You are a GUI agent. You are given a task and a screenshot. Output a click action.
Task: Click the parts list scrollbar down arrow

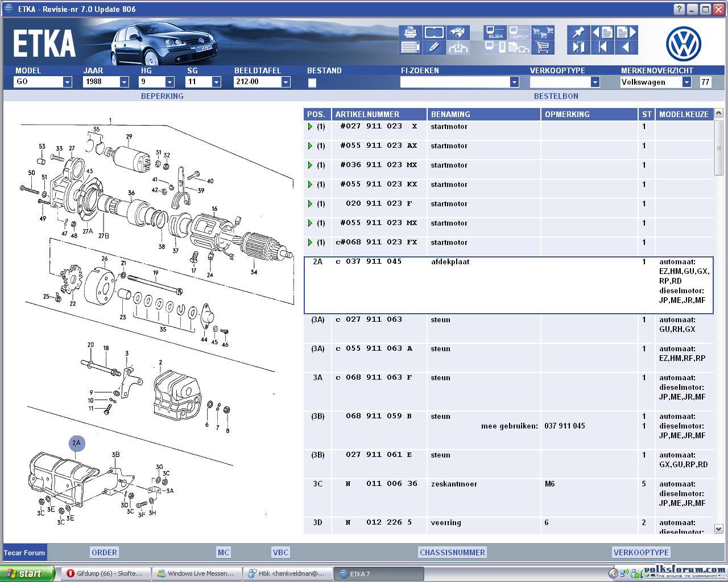coord(718,529)
